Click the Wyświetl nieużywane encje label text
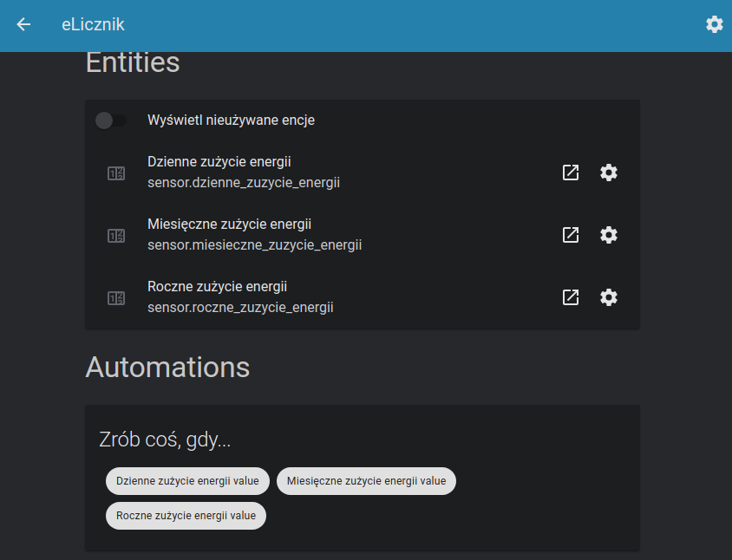Screen dimensions: 732x560 (x=231, y=120)
